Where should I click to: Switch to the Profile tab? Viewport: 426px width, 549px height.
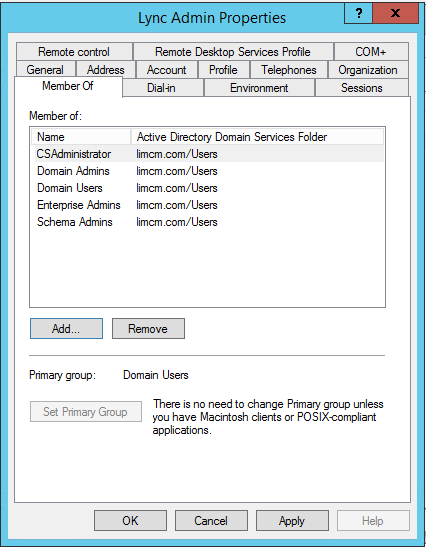pos(223,69)
